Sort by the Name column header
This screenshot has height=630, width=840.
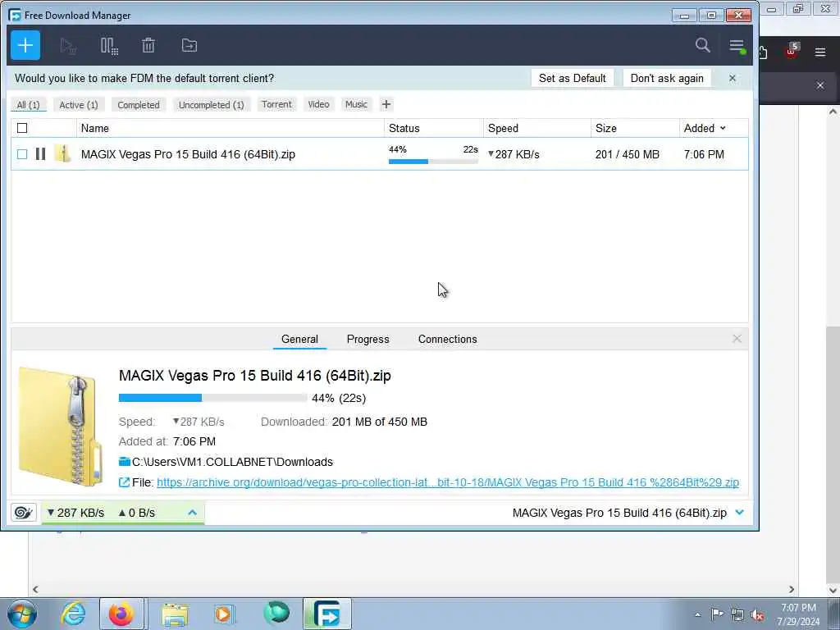231,128
